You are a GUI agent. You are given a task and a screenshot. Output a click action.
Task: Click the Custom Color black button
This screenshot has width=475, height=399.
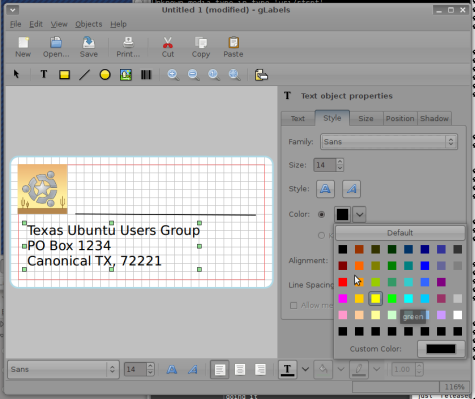pos(441,349)
